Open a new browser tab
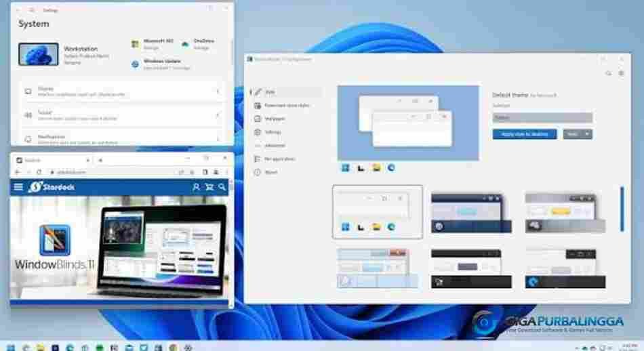The width and height of the screenshot is (644, 351). tap(100, 160)
